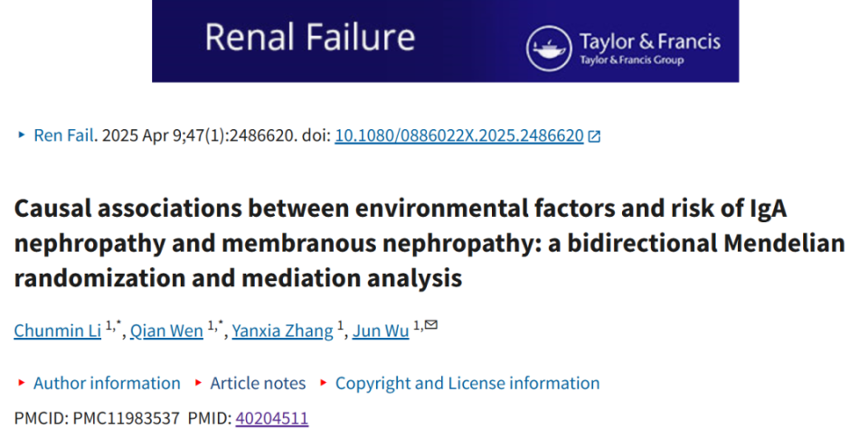Open author Jun Wu's link

click(x=381, y=331)
